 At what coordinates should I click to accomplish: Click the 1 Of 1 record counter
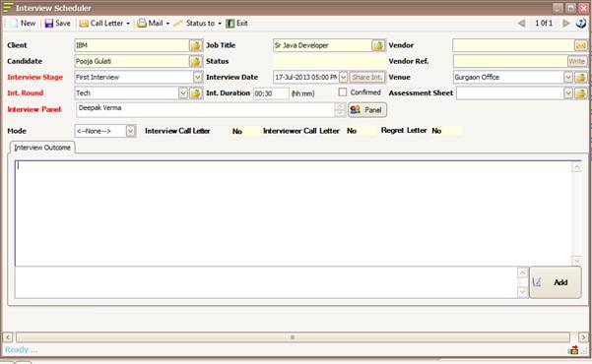pos(544,24)
